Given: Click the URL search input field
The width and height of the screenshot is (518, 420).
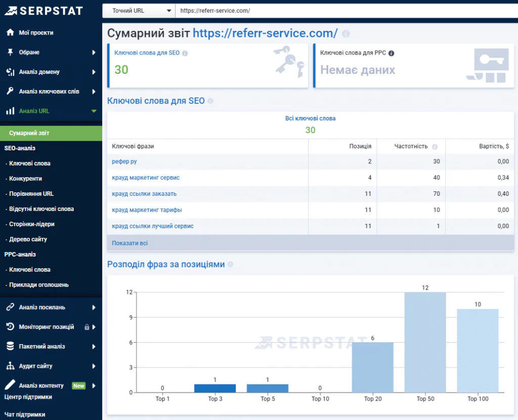Looking at the screenshot, I should point(347,11).
